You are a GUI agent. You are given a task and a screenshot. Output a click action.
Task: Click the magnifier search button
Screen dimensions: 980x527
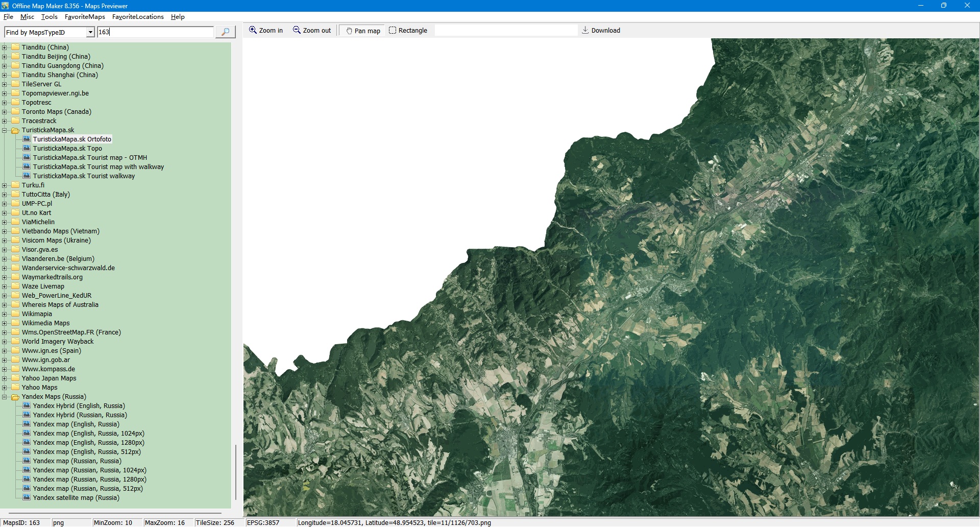(x=225, y=32)
